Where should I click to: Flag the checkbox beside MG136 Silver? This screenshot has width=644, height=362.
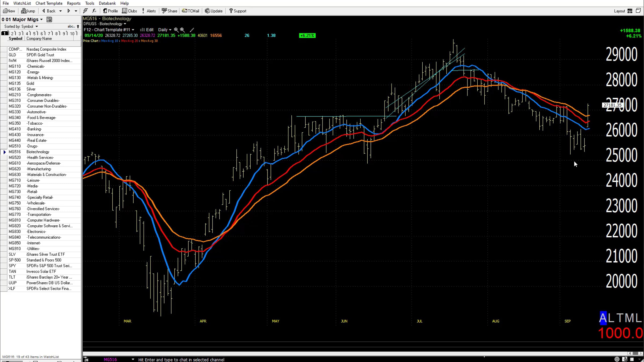pos(4,89)
